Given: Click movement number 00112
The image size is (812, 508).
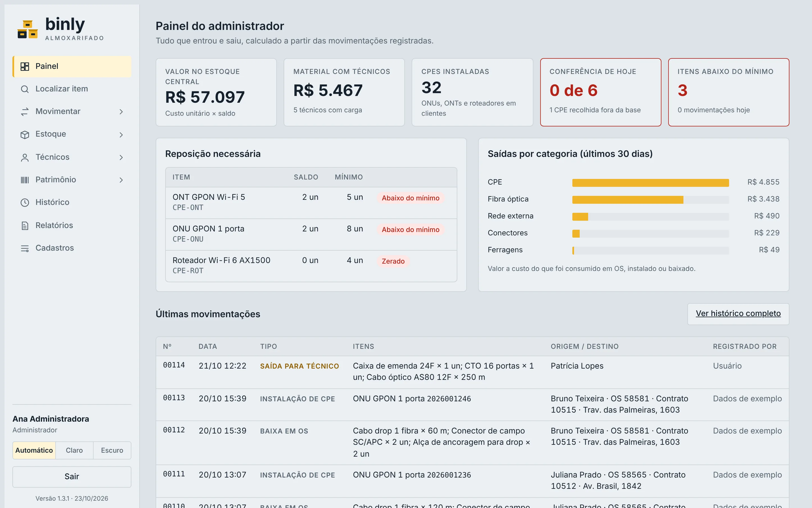Looking at the screenshot, I should coord(174,430).
